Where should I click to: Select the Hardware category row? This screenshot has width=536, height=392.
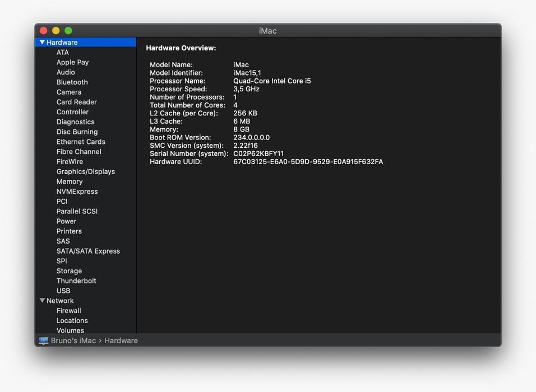[x=85, y=43]
